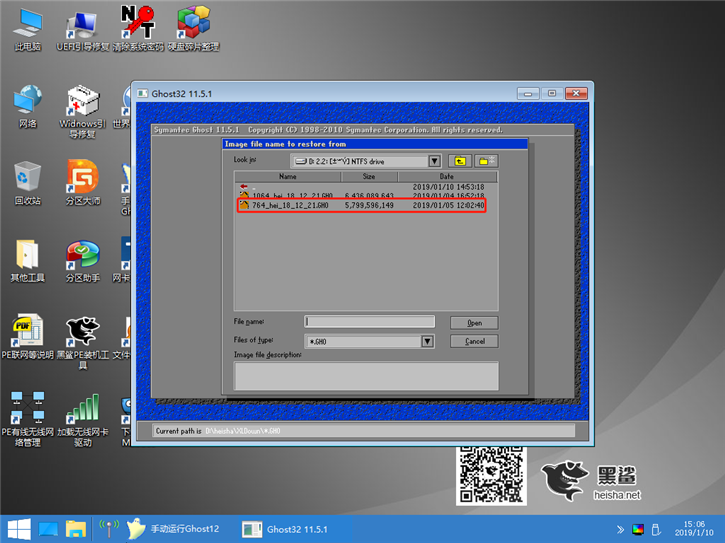Click the Image file description box
The height and width of the screenshot is (543, 725).
(x=366, y=376)
